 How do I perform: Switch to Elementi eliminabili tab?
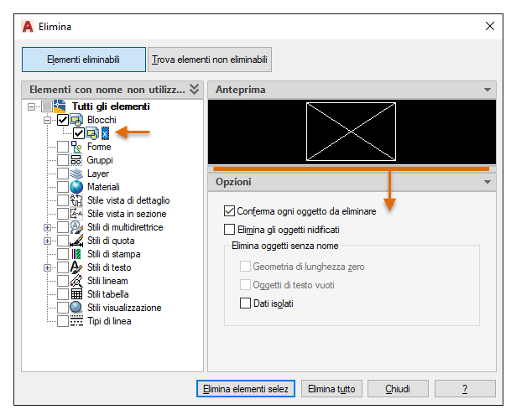(84, 60)
